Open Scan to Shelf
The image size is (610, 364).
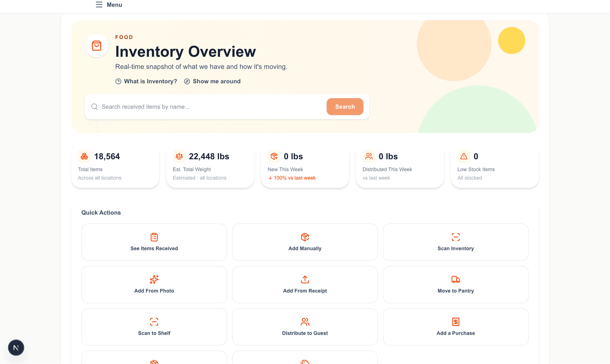coord(154,327)
